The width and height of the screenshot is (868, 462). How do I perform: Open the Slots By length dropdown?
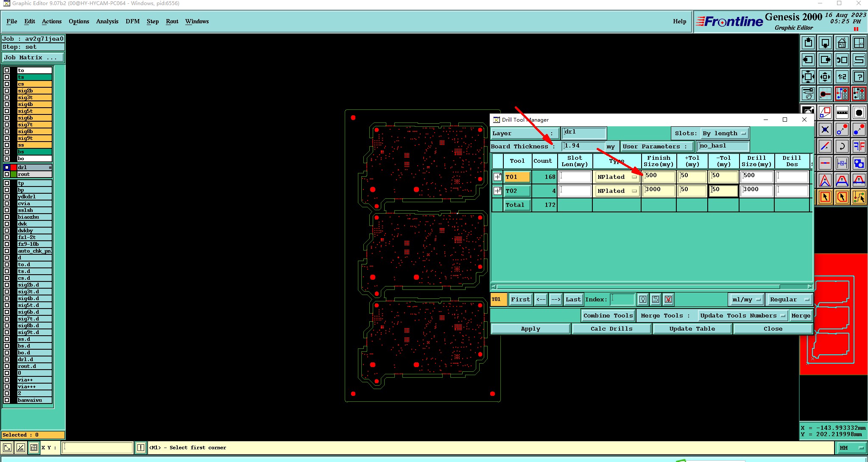(724, 133)
